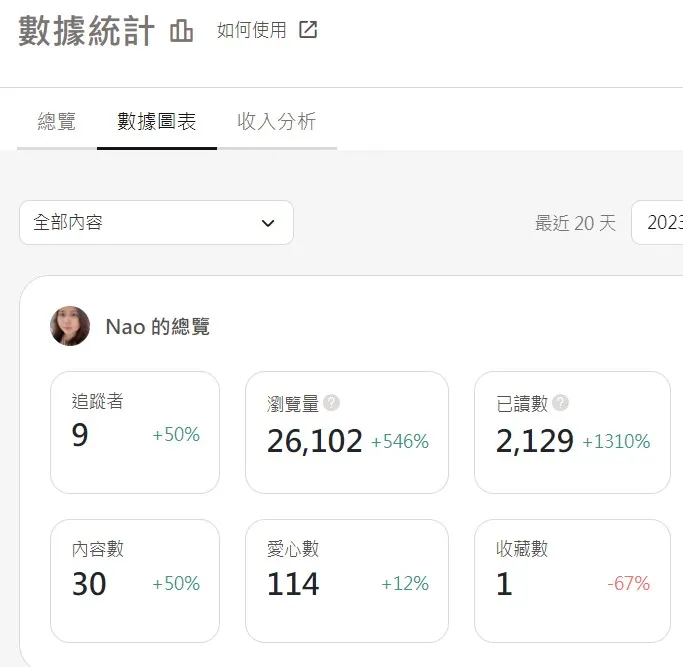This screenshot has width=683, height=667.
Task: Switch to the 總覽 tab
Action: (57, 121)
